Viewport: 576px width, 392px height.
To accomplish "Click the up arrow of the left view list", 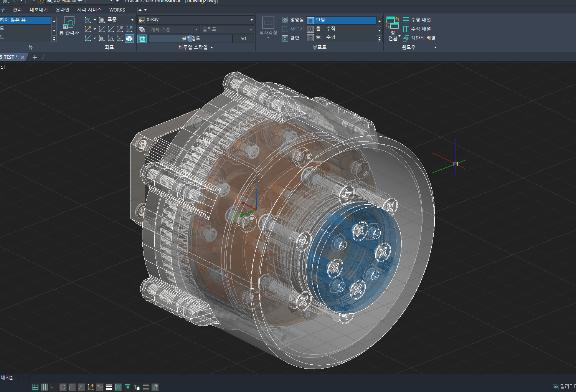I will (54, 21).
